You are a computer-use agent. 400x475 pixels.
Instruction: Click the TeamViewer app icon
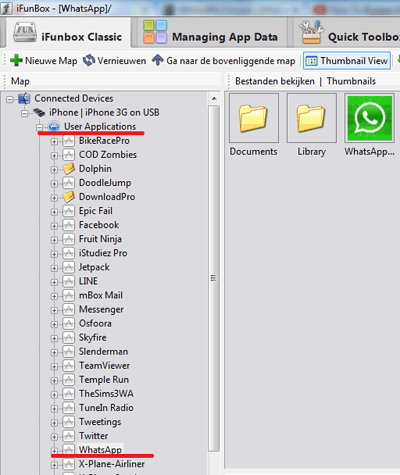click(68, 365)
